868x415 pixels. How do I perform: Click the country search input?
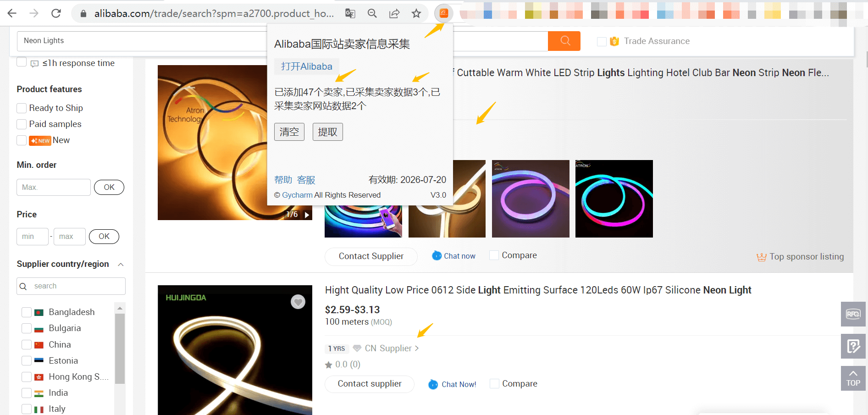point(71,286)
